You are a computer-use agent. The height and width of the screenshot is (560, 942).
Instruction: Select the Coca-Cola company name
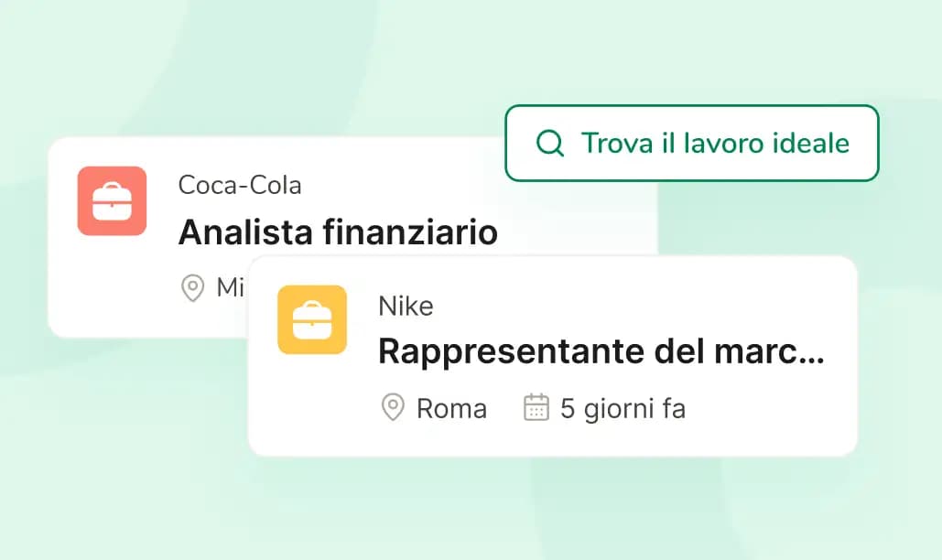point(240,185)
